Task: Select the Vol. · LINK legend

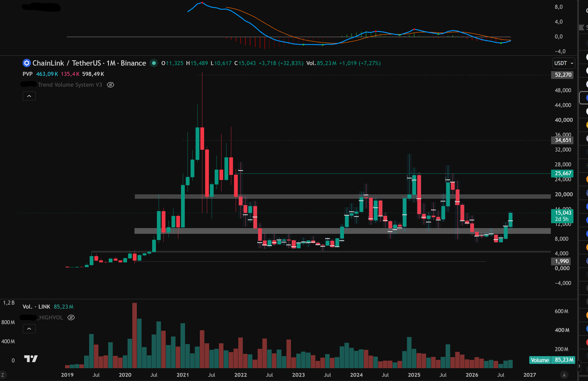Action: click(x=37, y=306)
